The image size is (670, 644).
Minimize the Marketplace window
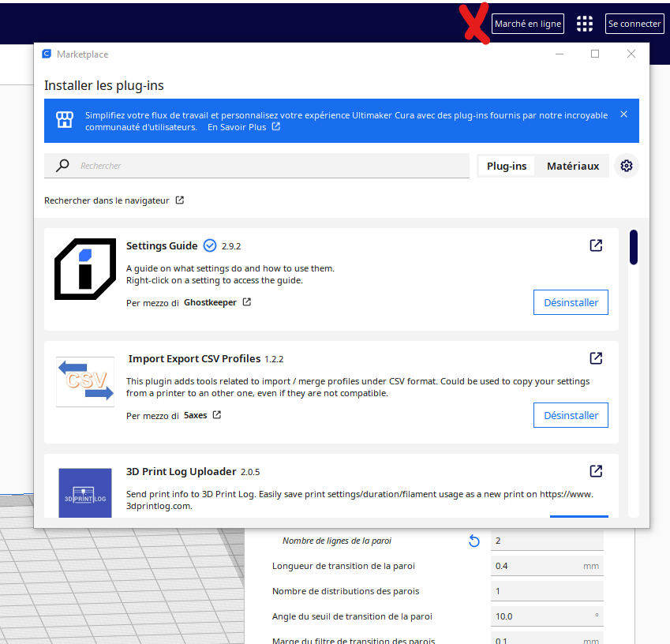[560, 54]
